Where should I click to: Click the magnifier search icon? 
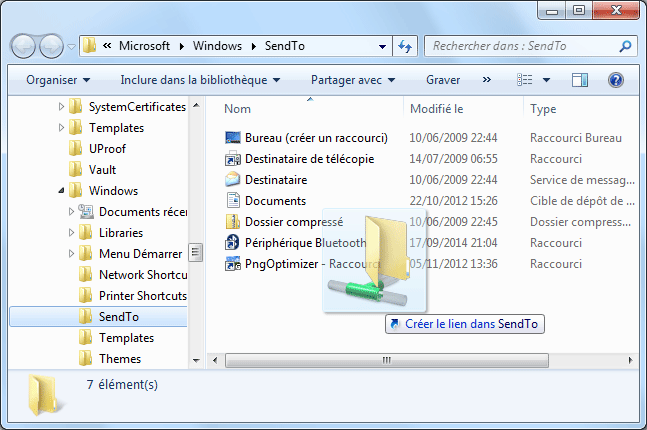coord(625,46)
